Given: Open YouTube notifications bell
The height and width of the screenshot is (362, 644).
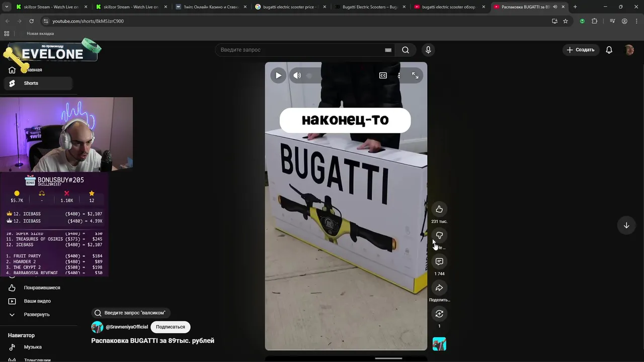Looking at the screenshot, I should [609, 50].
